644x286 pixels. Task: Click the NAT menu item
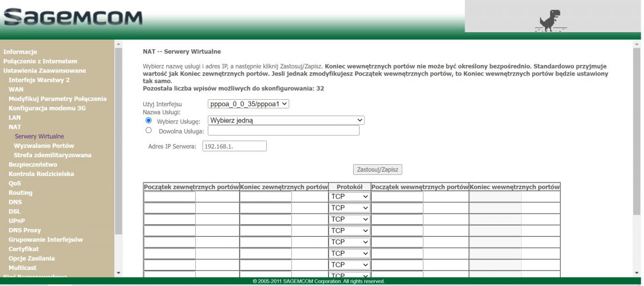click(15, 127)
